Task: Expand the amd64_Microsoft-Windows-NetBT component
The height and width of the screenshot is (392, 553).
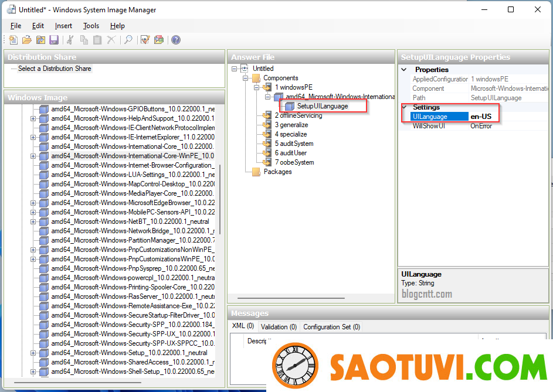Action: 33,221
